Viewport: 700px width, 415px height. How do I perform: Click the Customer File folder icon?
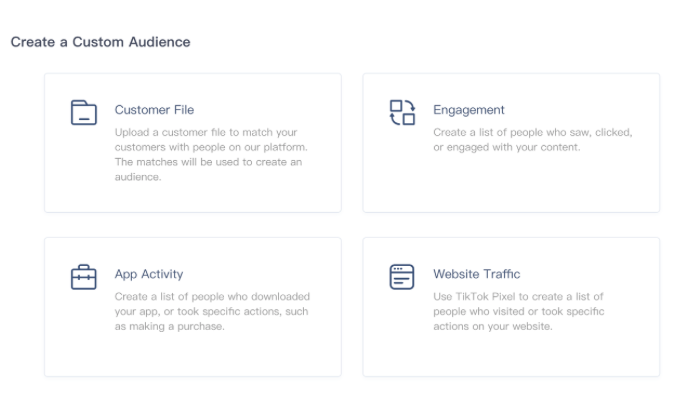click(84, 112)
